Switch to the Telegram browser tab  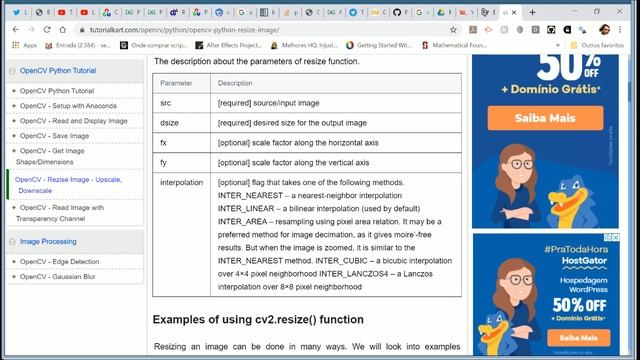pyautogui.click(x=356, y=13)
